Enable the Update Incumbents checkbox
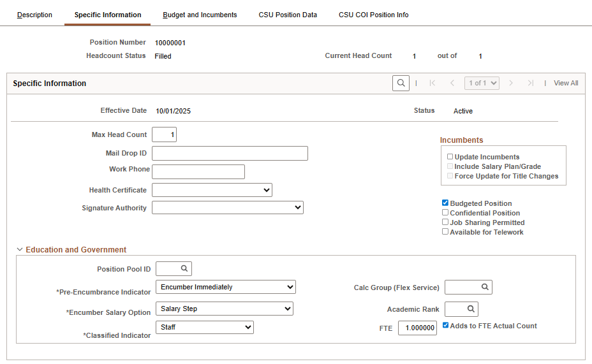592x364 pixels. 450,157
